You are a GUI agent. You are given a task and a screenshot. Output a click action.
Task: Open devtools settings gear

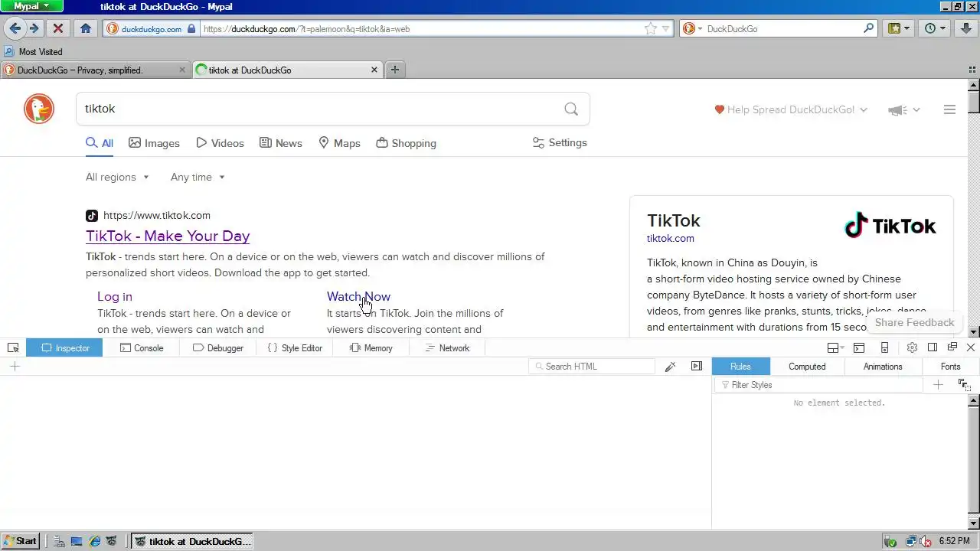912,347
